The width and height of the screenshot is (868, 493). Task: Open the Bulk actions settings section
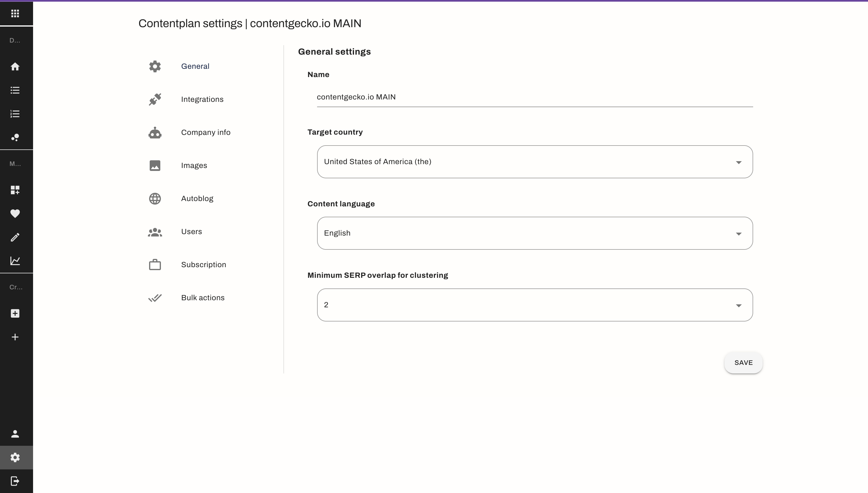point(203,298)
